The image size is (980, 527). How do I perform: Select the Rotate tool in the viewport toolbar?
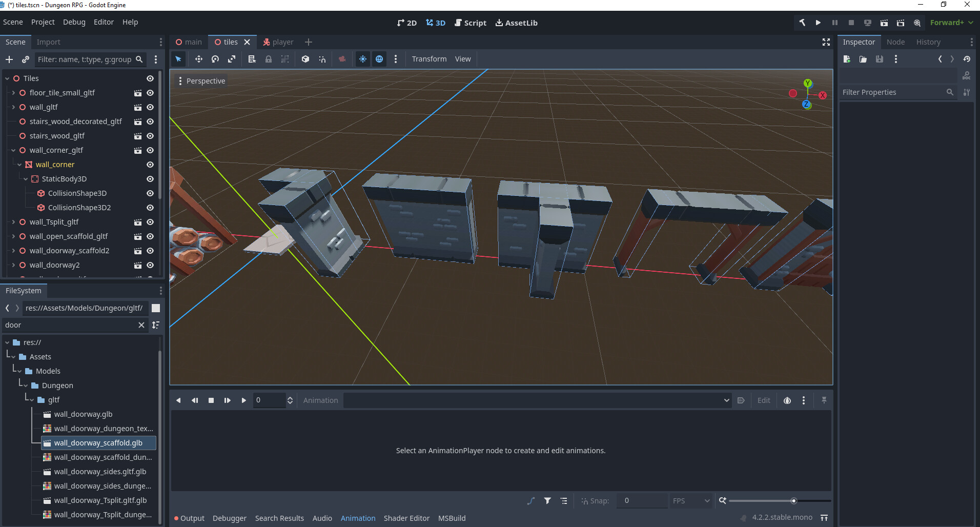coord(215,59)
